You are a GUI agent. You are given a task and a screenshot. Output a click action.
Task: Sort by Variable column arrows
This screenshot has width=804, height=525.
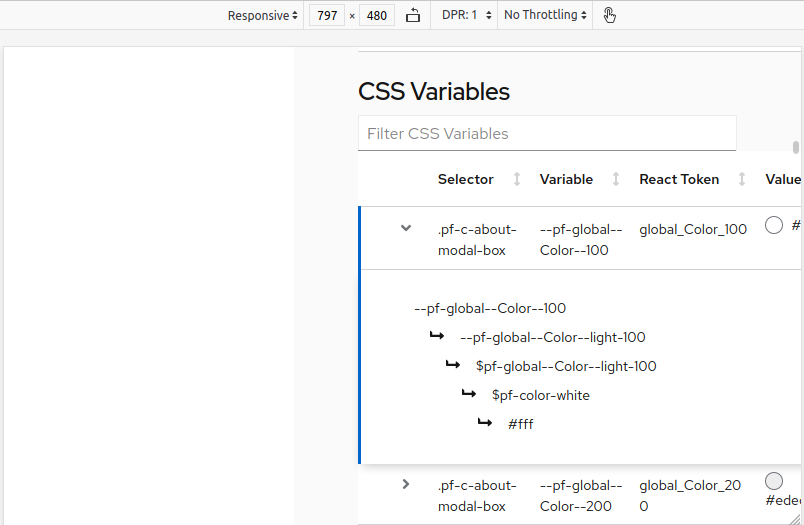tap(616, 179)
